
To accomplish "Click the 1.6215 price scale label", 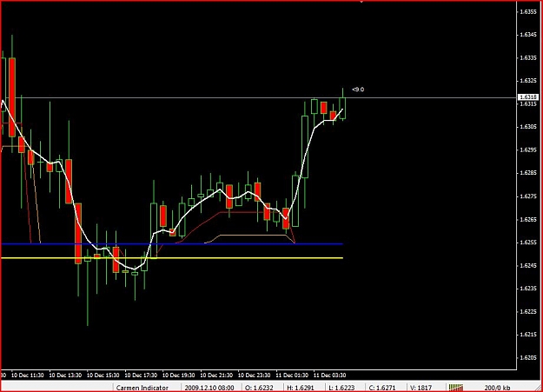I will click(529, 335).
